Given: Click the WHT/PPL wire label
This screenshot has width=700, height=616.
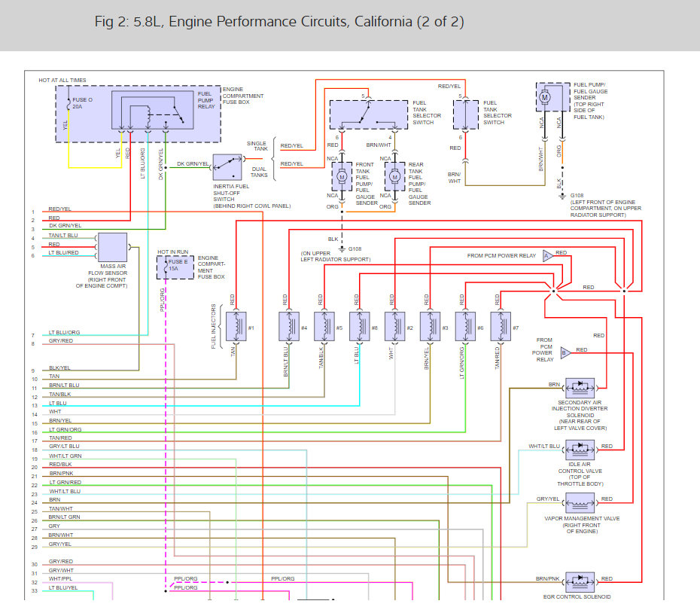Looking at the screenshot, I should click(x=60, y=579).
